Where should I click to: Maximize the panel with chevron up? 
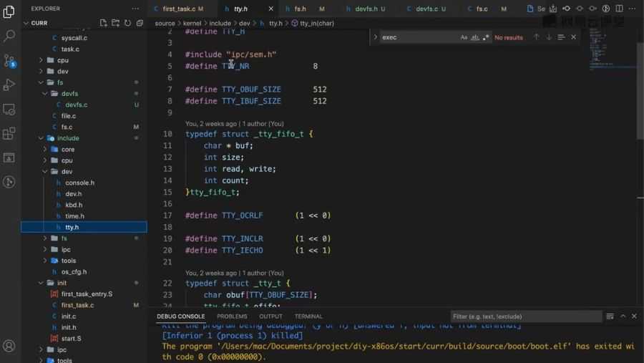[623, 316]
